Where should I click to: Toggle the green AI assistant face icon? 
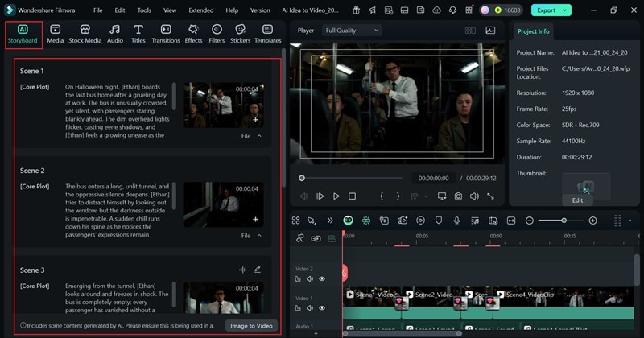pyautogui.click(x=348, y=221)
